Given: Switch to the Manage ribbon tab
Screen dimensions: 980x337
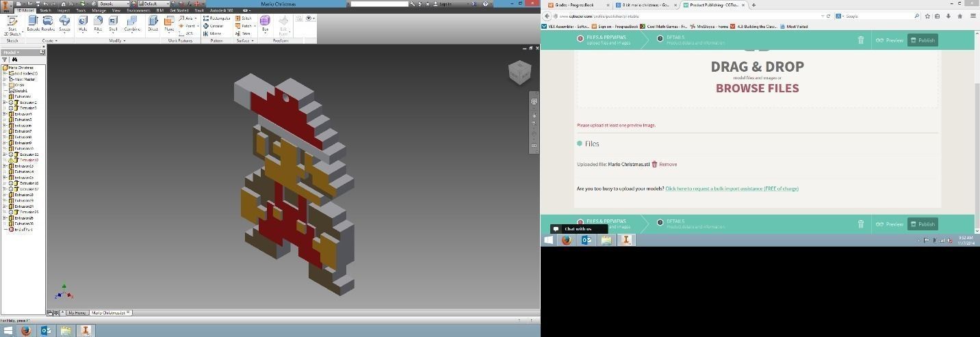Looking at the screenshot, I should (99, 11).
